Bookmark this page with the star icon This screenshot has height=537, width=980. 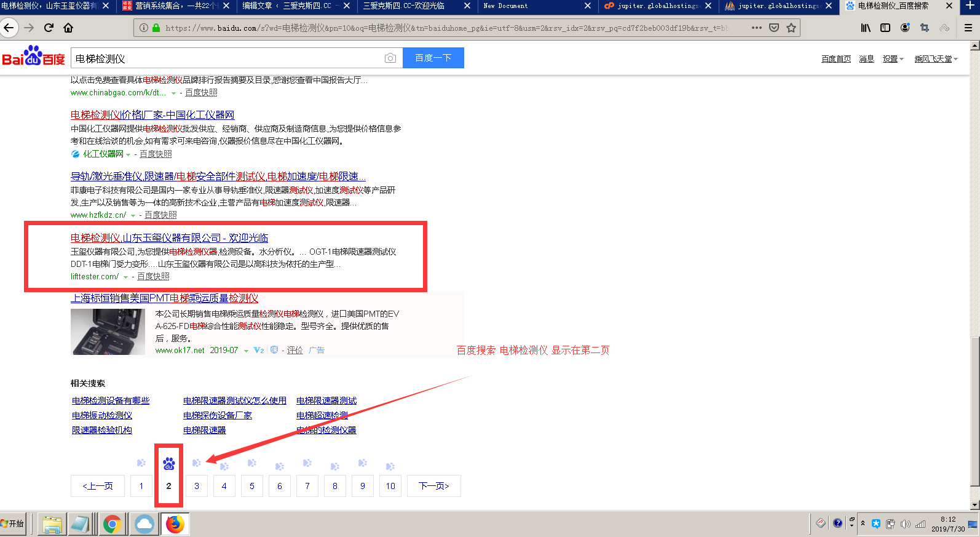pyautogui.click(x=791, y=28)
